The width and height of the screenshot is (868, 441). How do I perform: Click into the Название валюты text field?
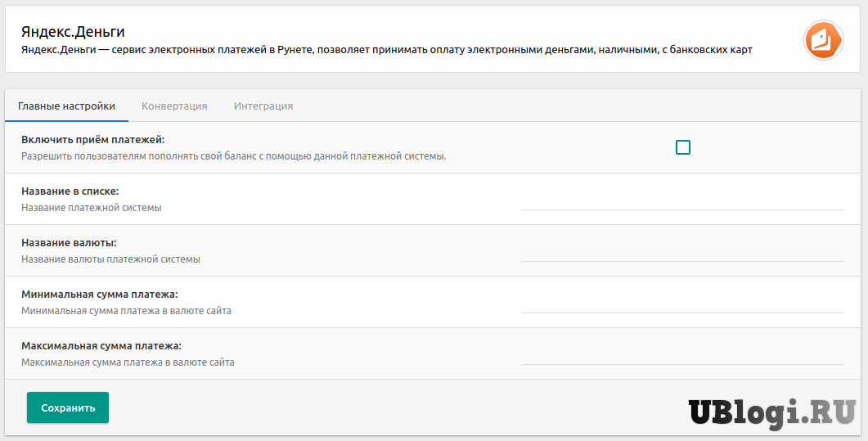(682, 250)
